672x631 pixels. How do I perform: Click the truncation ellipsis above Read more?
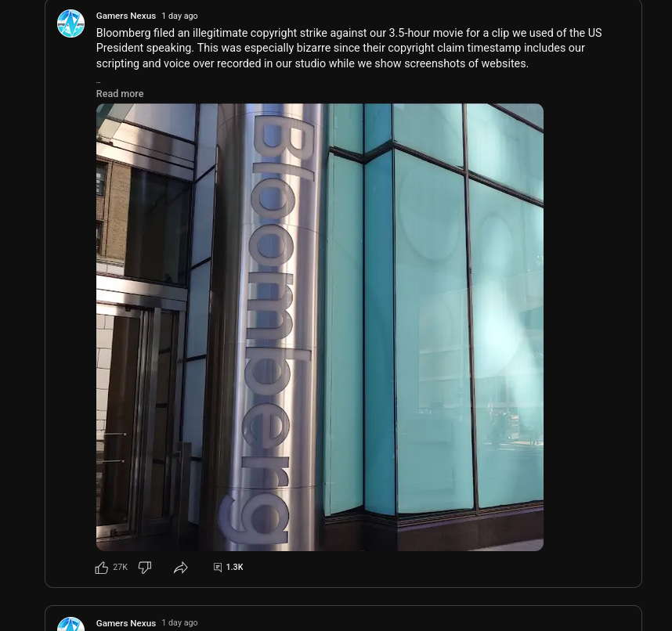click(x=98, y=81)
